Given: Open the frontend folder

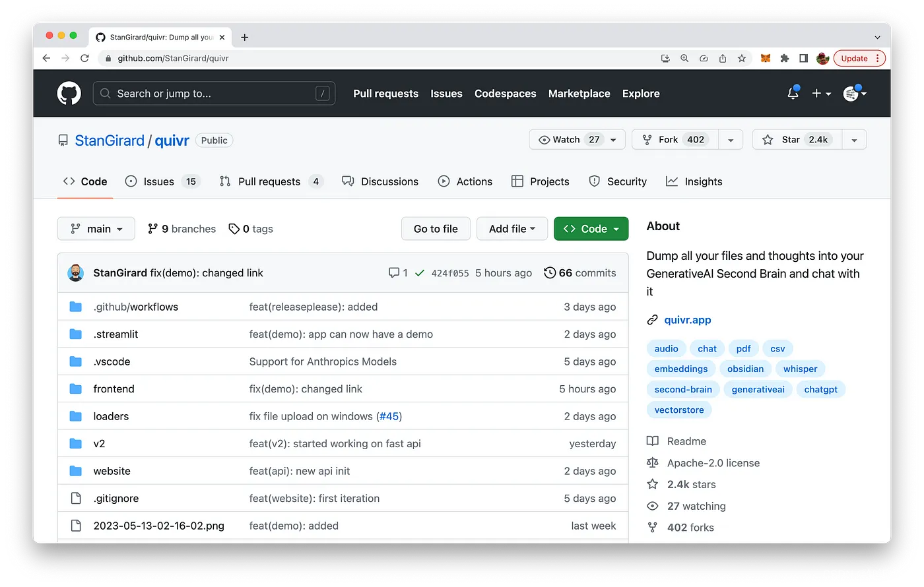Looking at the screenshot, I should pos(114,389).
